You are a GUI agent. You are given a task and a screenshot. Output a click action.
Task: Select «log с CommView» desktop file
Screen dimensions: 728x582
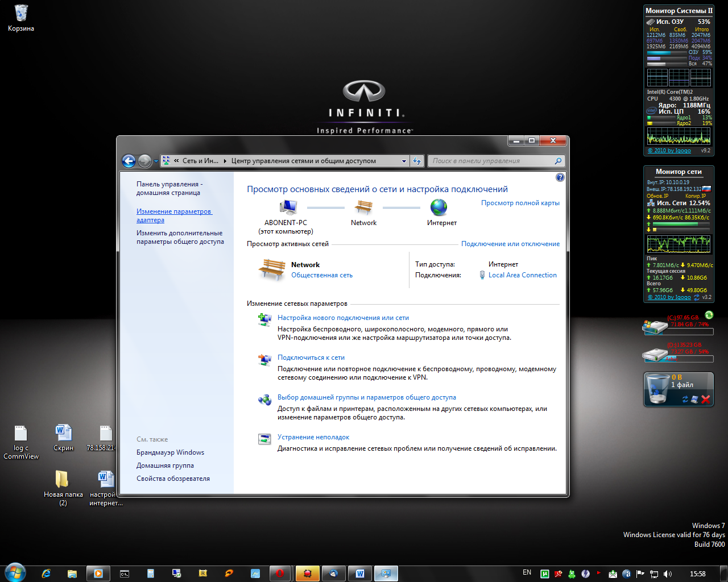pyautogui.click(x=21, y=442)
